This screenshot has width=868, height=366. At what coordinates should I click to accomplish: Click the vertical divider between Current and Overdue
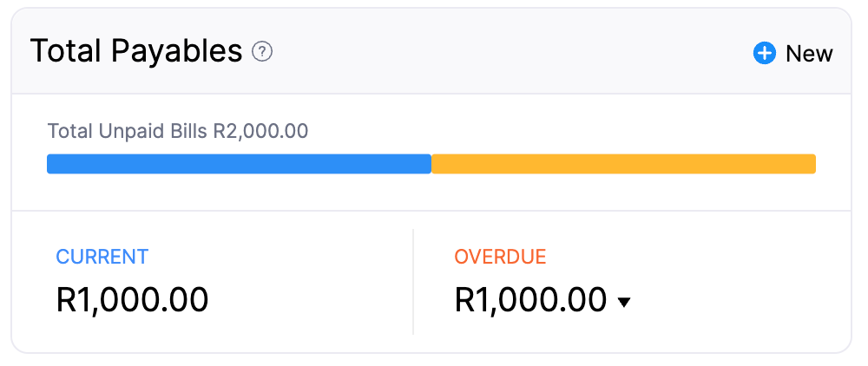[413, 282]
